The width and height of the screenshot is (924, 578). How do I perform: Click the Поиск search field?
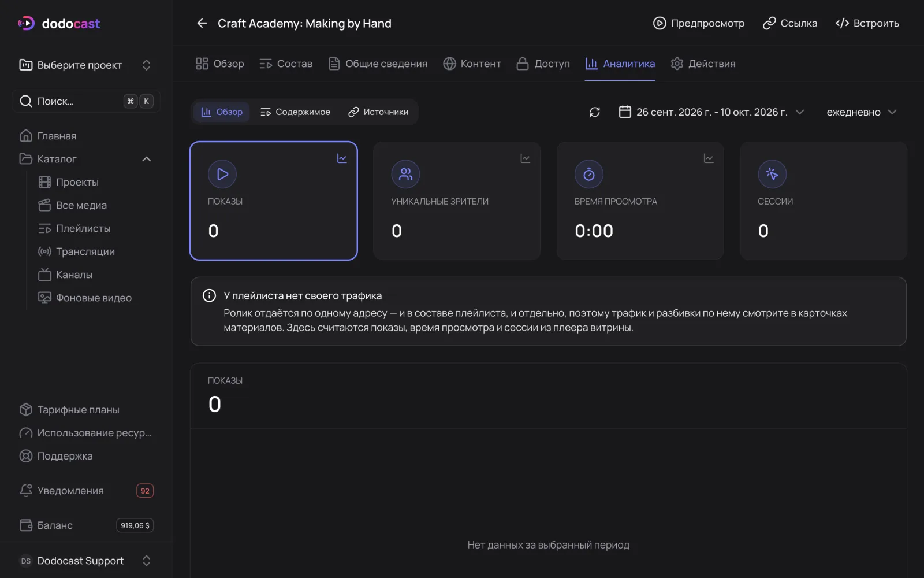tap(87, 101)
